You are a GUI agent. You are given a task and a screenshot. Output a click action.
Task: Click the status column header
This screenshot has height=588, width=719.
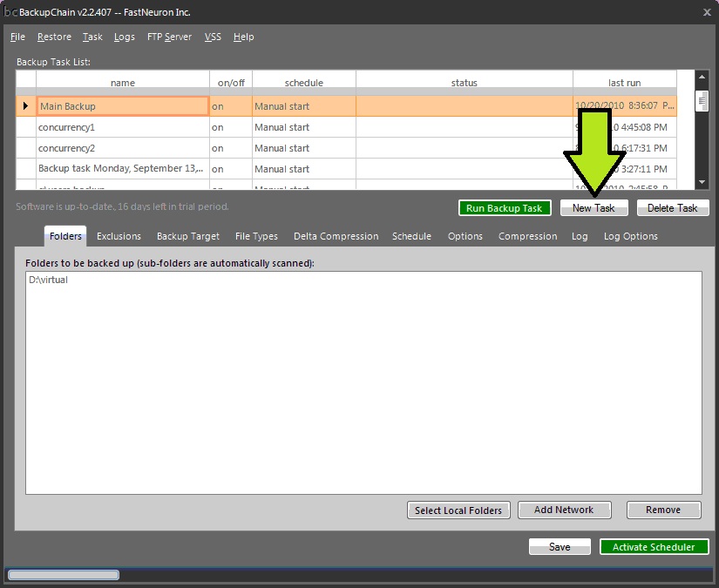click(464, 83)
